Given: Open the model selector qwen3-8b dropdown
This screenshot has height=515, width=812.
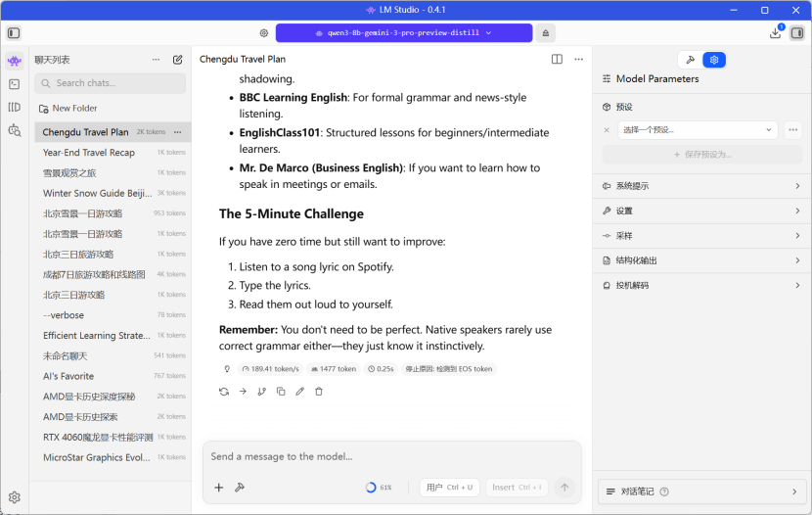Looking at the screenshot, I should (x=403, y=32).
